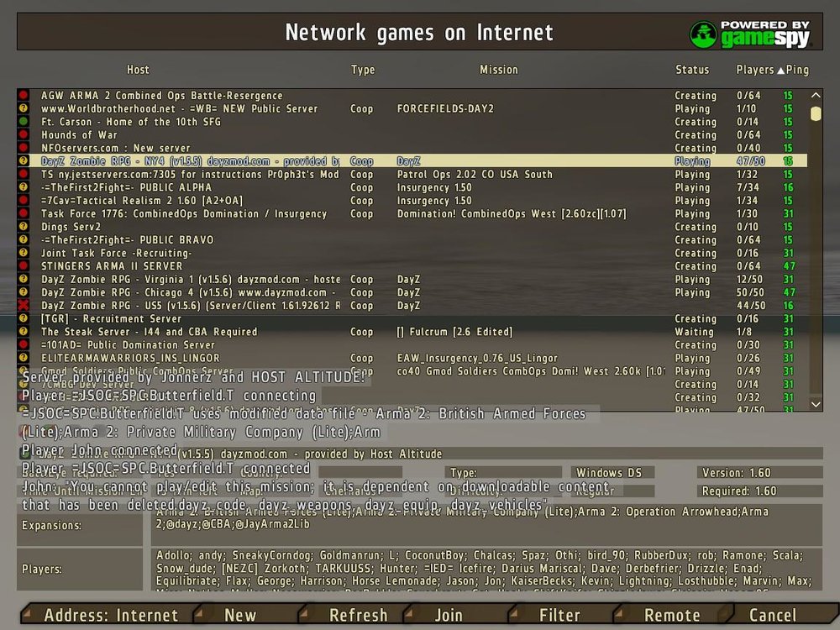Click the question icon beside Dings Serv2
840x630 pixels.
[x=23, y=227]
